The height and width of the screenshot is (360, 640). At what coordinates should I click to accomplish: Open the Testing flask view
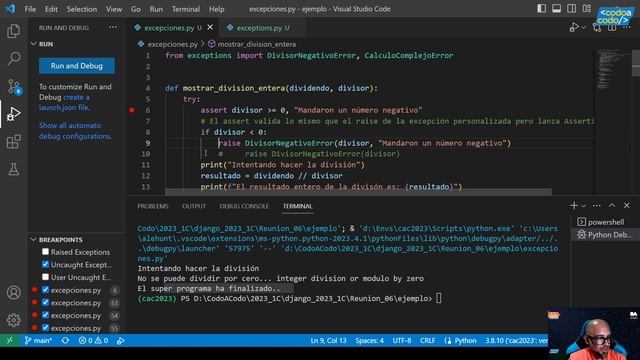(13, 169)
